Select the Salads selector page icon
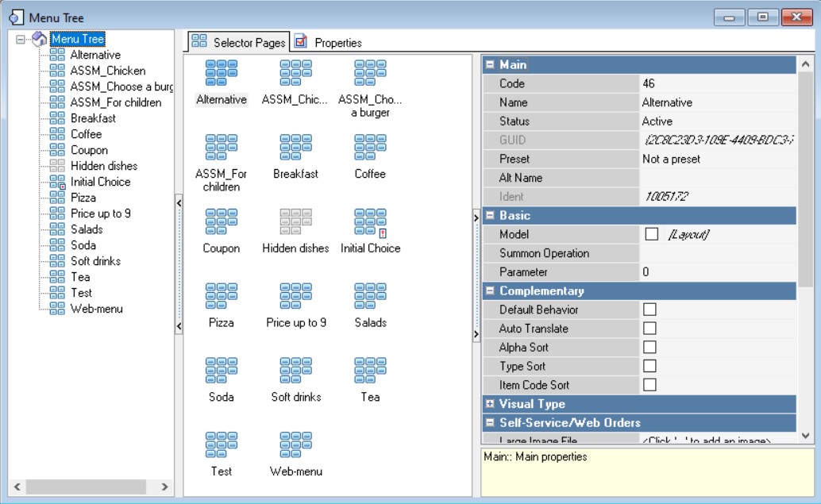821x504 pixels. [370, 297]
